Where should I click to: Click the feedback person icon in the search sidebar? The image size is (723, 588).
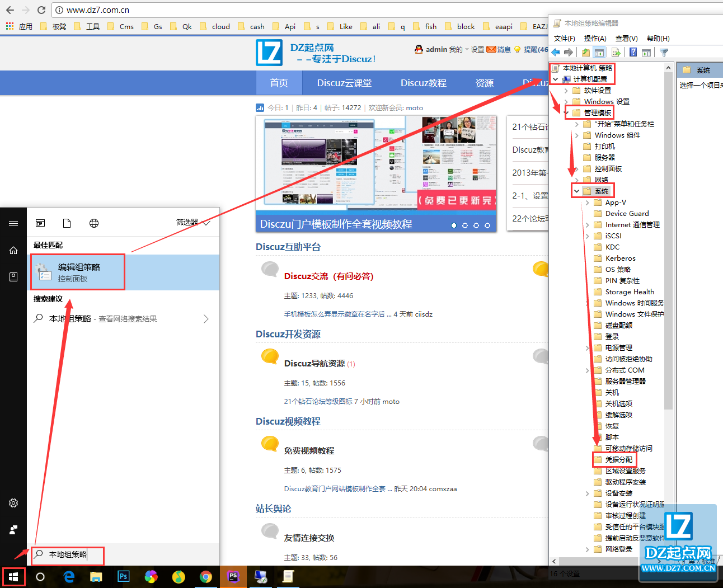(13, 530)
